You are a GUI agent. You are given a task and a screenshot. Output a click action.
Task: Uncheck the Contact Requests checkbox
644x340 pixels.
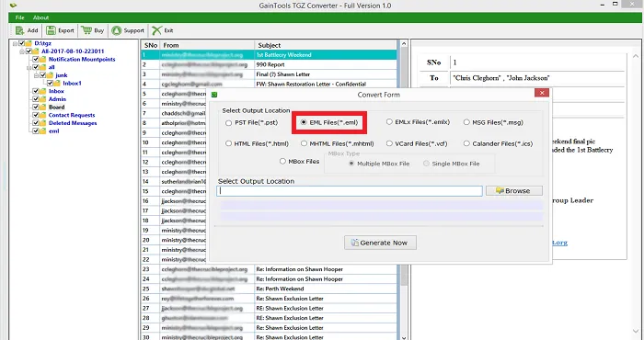tap(36, 115)
